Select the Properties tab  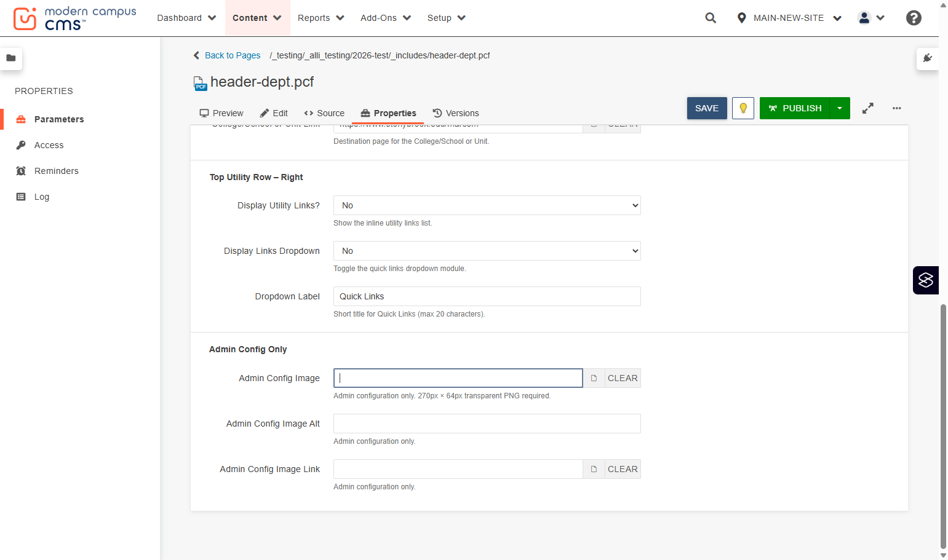(388, 113)
